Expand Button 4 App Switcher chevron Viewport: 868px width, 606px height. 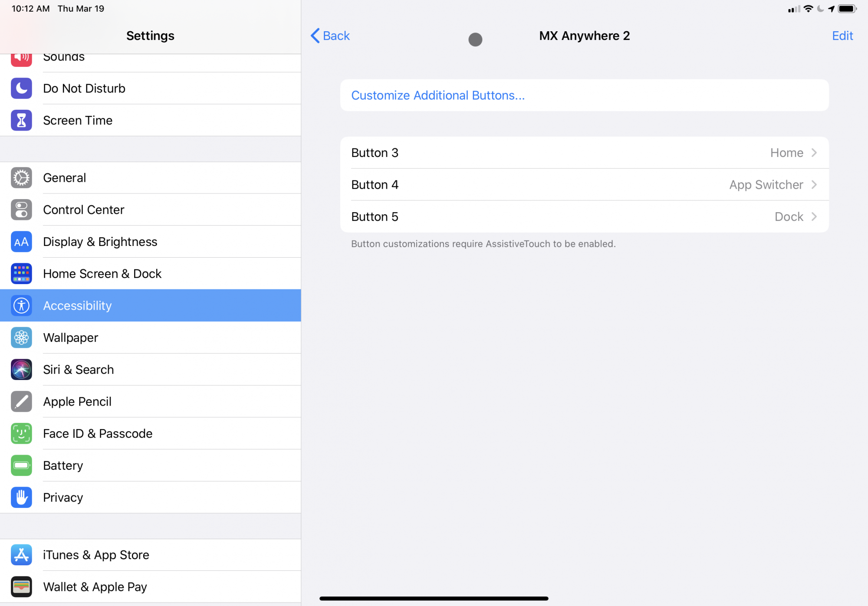pyautogui.click(x=814, y=185)
